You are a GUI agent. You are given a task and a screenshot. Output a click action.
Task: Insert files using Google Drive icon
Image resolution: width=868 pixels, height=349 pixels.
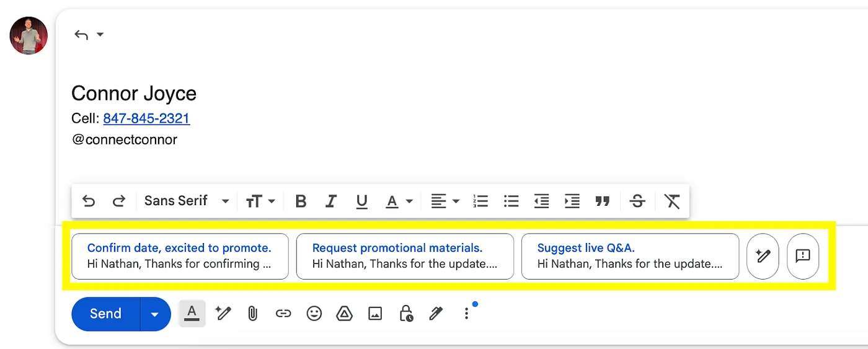point(344,314)
